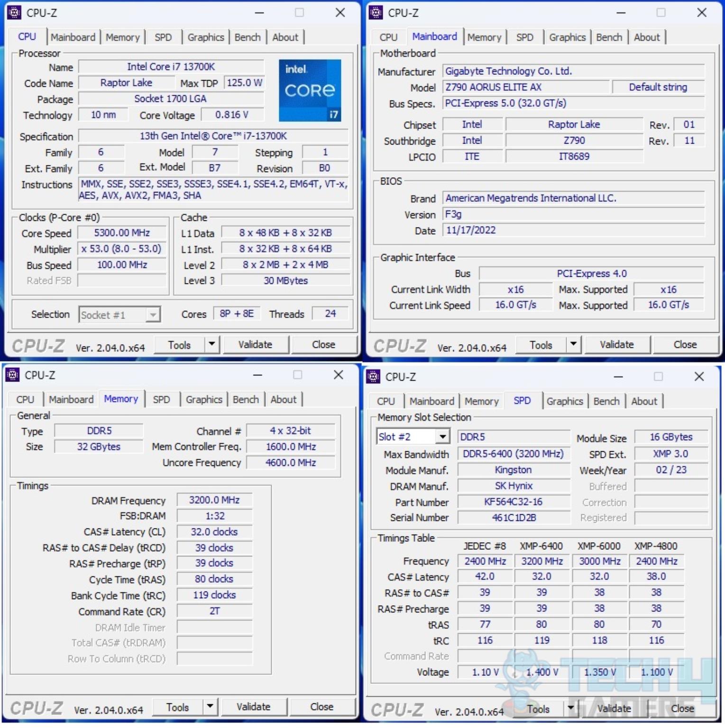This screenshot has height=728, width=725.
Task: Click the XMP-6400 voltage value 1.400 V
Action: (542, 672)
